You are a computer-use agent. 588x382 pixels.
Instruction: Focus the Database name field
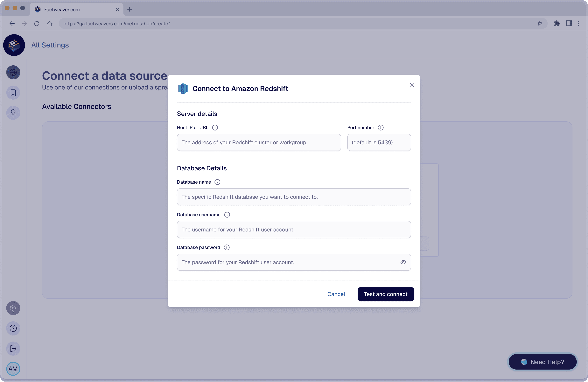[x=294, y=197]
